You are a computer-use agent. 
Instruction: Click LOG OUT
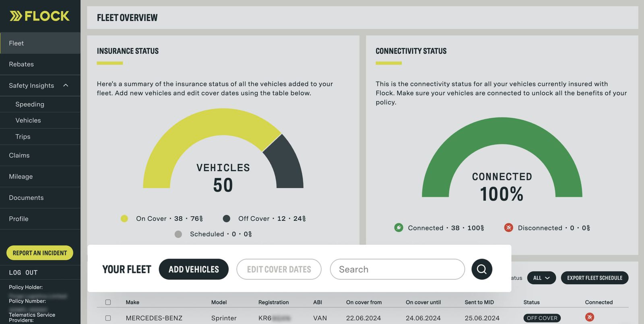tap(23, 273)
